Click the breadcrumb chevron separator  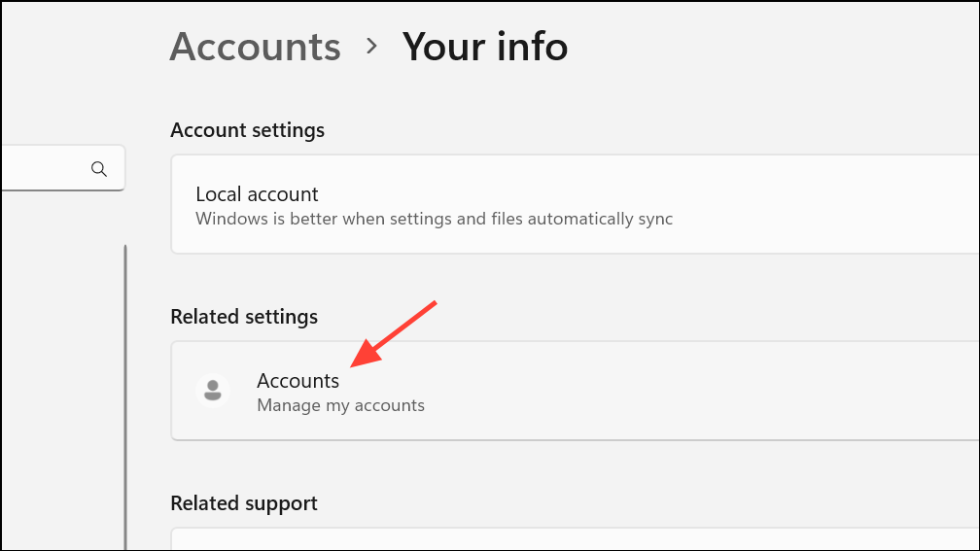coord(371,46)
